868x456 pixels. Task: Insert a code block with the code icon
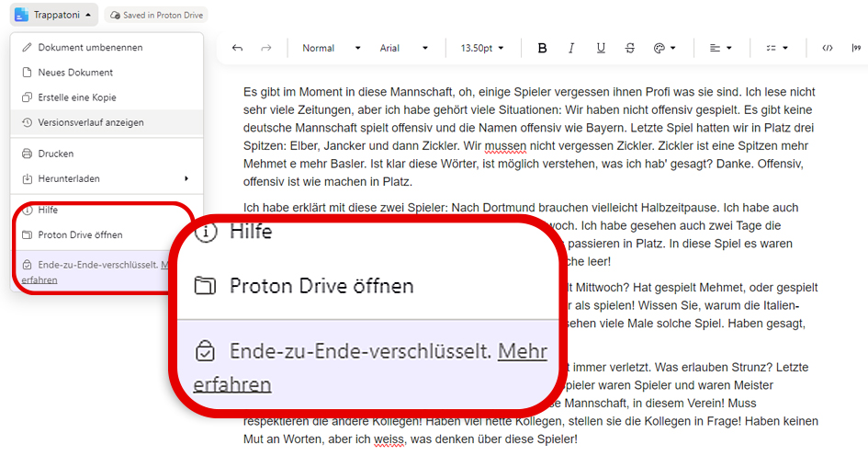pyautogui.click(x=827, y=48)
